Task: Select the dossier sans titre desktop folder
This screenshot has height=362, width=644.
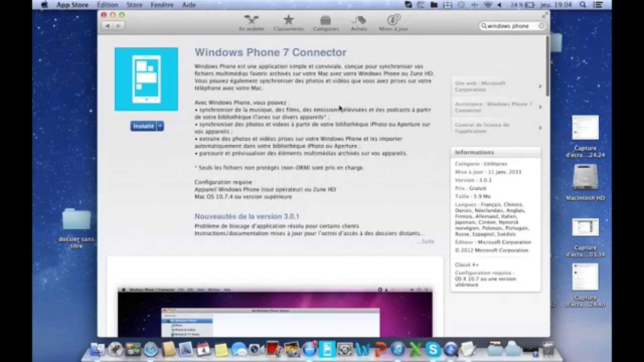Action: [76, 229]
